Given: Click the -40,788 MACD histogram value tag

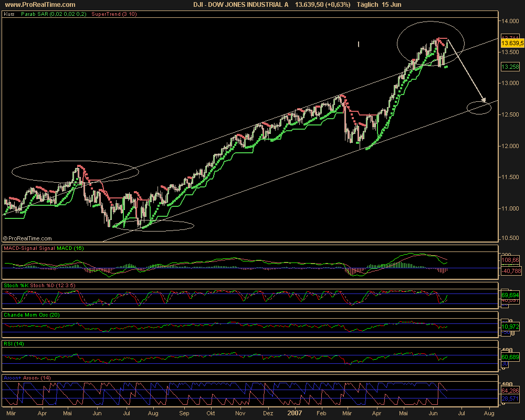Looking at the screenshot, I should [511, 271].
